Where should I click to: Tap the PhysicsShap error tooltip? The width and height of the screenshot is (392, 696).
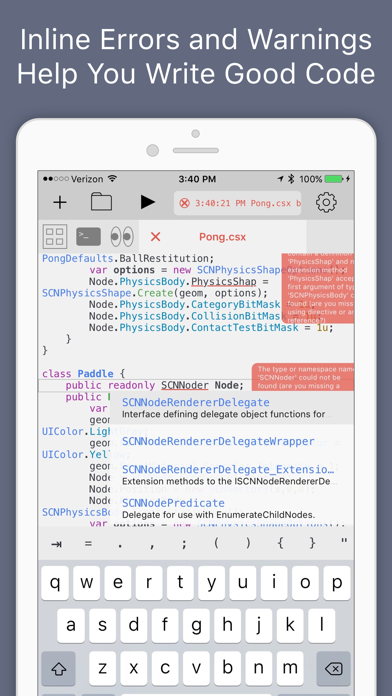pyautogui.click(x=318, y=288)
